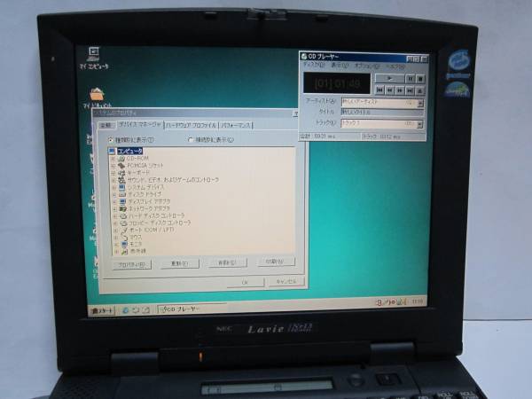Screen dimensions: 532x399
Task: Click the network adapter (ネットワーク アダプタ) icon
Action: (123, 208)
